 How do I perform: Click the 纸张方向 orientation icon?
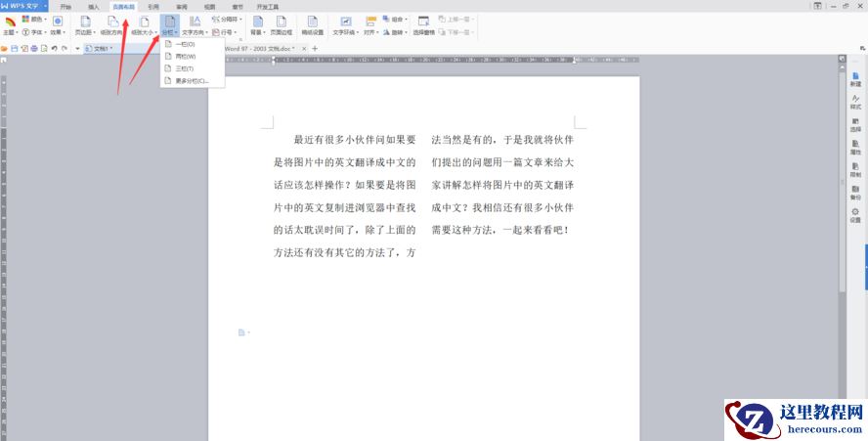click(112, 22)
